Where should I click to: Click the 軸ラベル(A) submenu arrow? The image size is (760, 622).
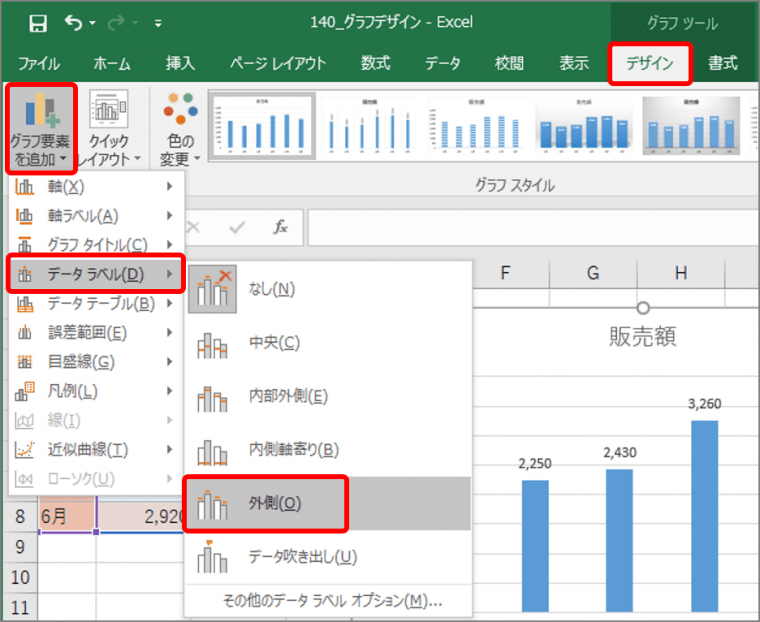(x=170, y=215)
